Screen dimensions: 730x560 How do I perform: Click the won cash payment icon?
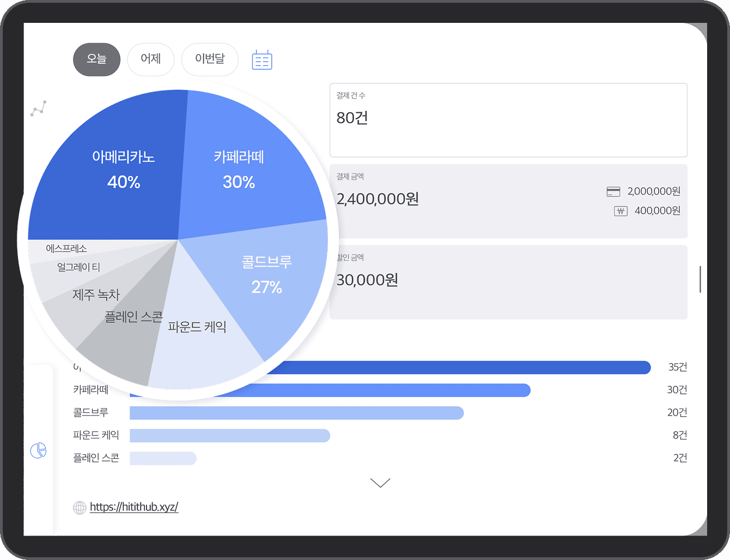(620, 211)
